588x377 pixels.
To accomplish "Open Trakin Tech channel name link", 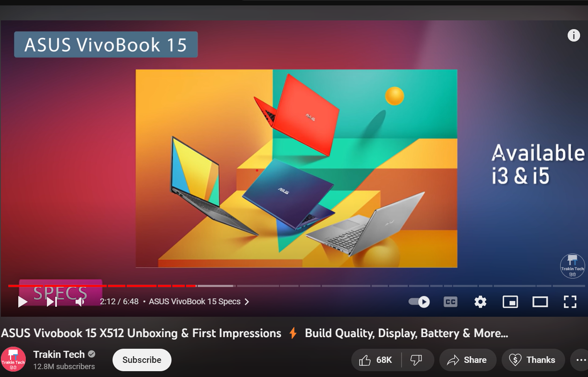I will [x=59, y=354].
